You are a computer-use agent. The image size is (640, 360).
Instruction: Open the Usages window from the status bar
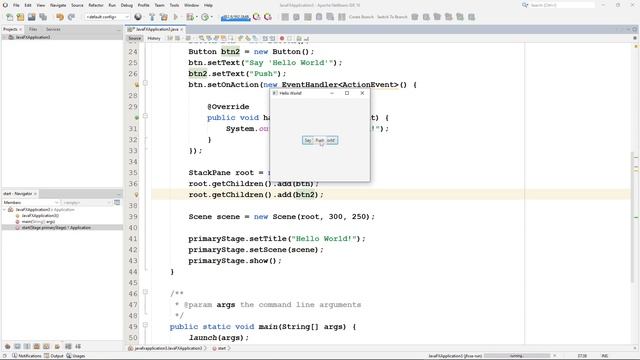76,356
